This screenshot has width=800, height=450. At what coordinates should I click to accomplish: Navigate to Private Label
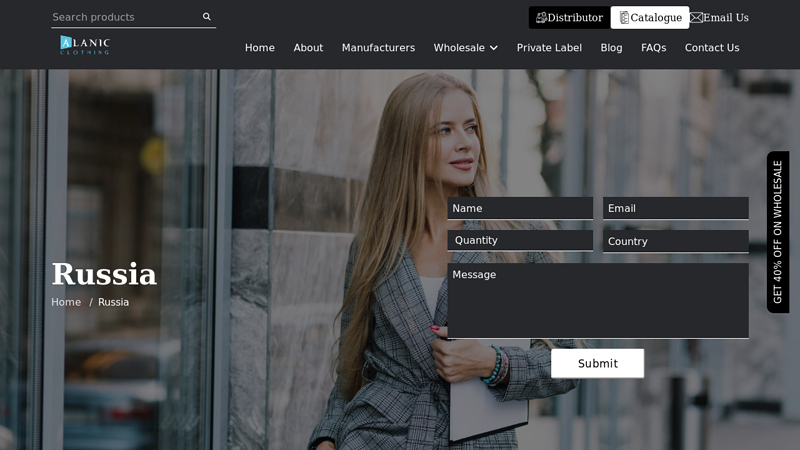pos(549,48)
